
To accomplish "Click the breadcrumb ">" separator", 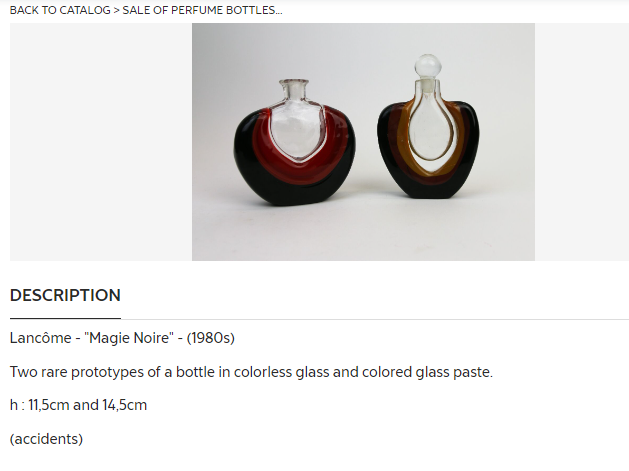I will [116, 10].
